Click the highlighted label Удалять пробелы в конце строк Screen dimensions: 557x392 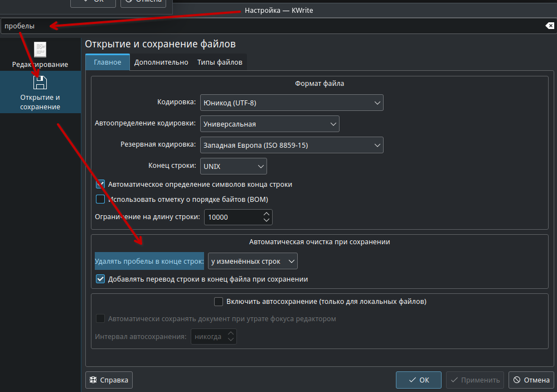coord(149,261)
